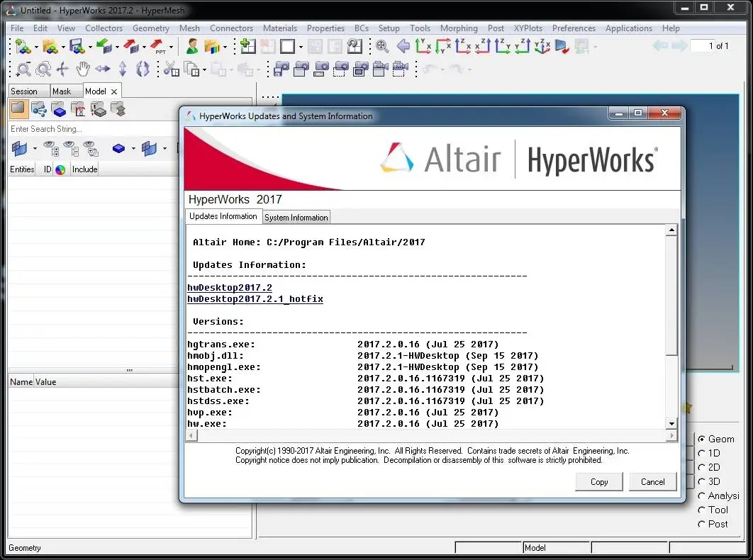Click the scissors cut page icon
Image resolution: width=753 pixels, height=560 pixels.
[x=171, y=69]
